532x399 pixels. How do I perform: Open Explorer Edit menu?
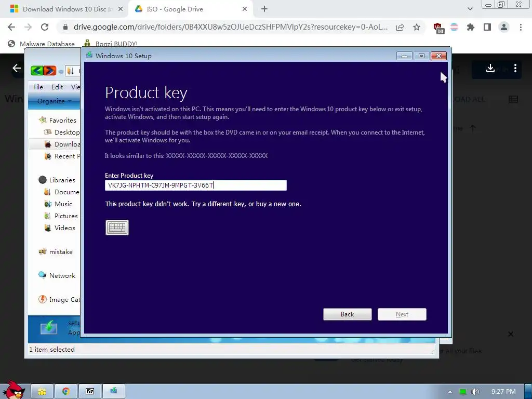pyautogui.click(x=57, y=87)
